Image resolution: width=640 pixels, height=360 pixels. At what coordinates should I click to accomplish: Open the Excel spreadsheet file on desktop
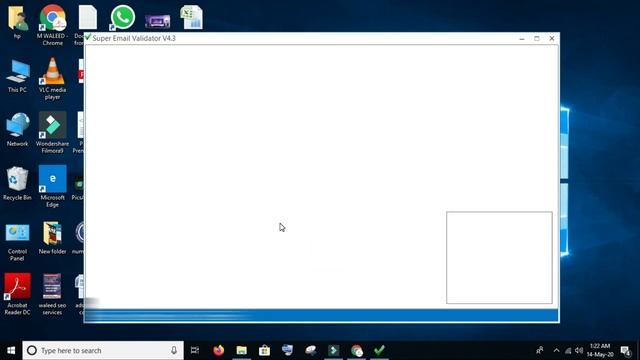(192, 18)
